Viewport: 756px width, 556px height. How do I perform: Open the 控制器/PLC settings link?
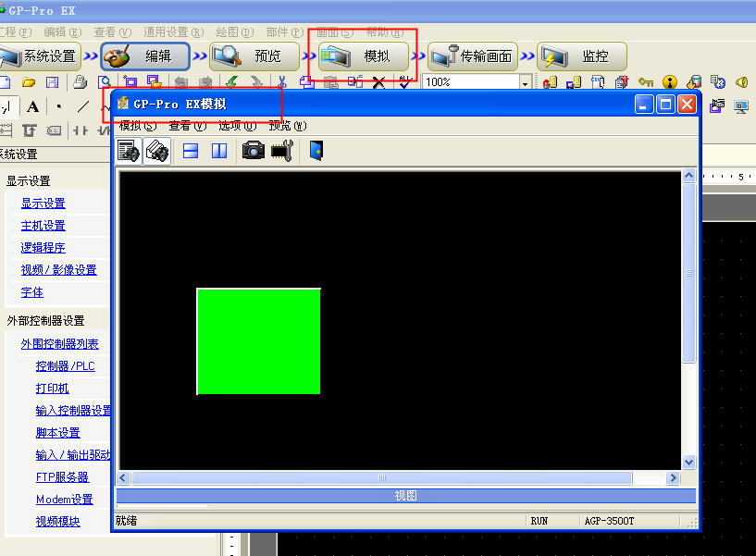click(65, 366)
